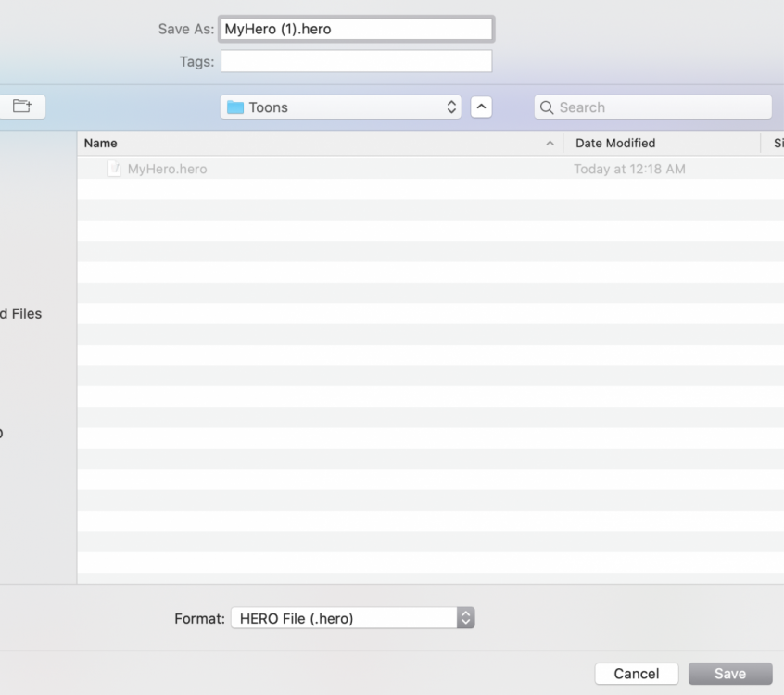Screen dimensions: 784x695
Task: Click the sort arrow in Name column
Action: pyautogui.click(x=550, y=144)
